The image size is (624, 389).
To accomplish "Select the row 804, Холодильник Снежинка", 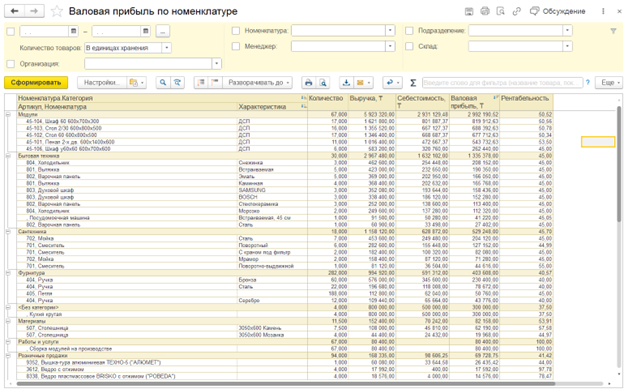I will coord(285,162).
